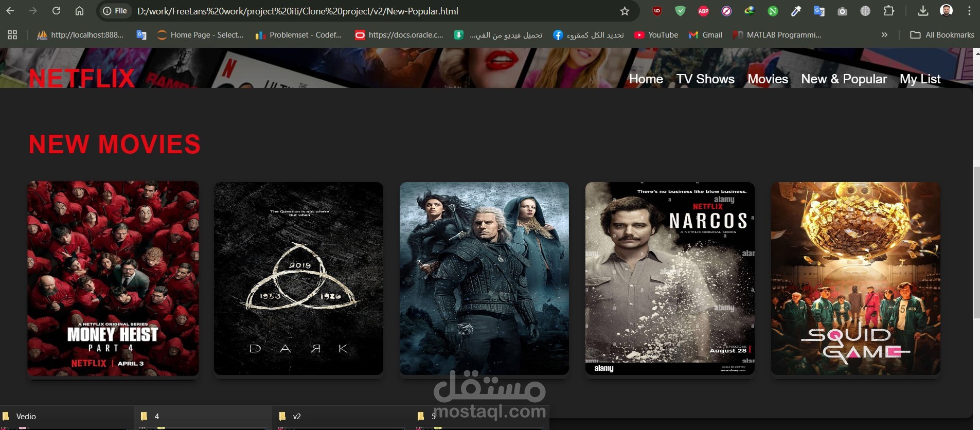980x430 pixels.
Task: Select the Money Heist Part 4 poster
Action: 113,278
